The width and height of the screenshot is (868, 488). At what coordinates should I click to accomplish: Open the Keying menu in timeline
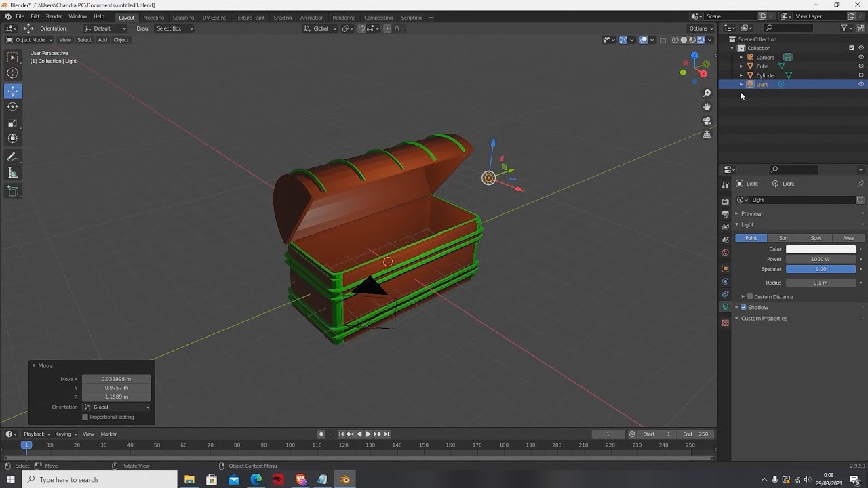click(65, 434)
